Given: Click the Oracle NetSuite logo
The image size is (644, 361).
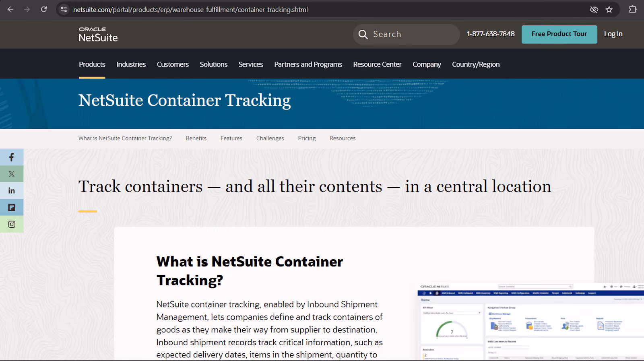Looking at the screenshot, I should (98, 35).
